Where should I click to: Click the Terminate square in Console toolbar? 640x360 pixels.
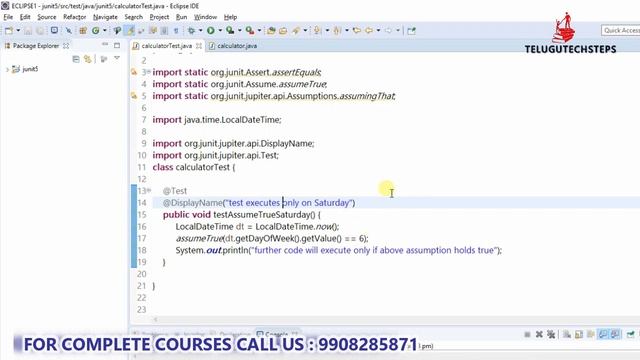(x=527, y=335)
